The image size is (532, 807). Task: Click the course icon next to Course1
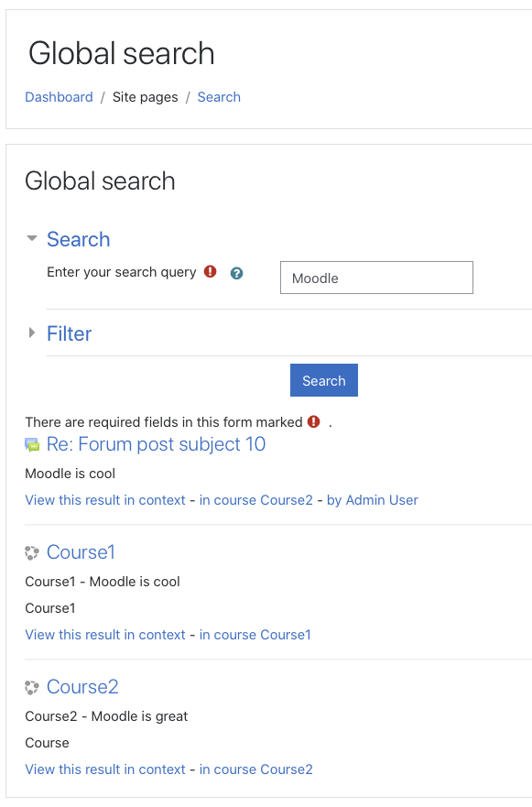[32, 553]
